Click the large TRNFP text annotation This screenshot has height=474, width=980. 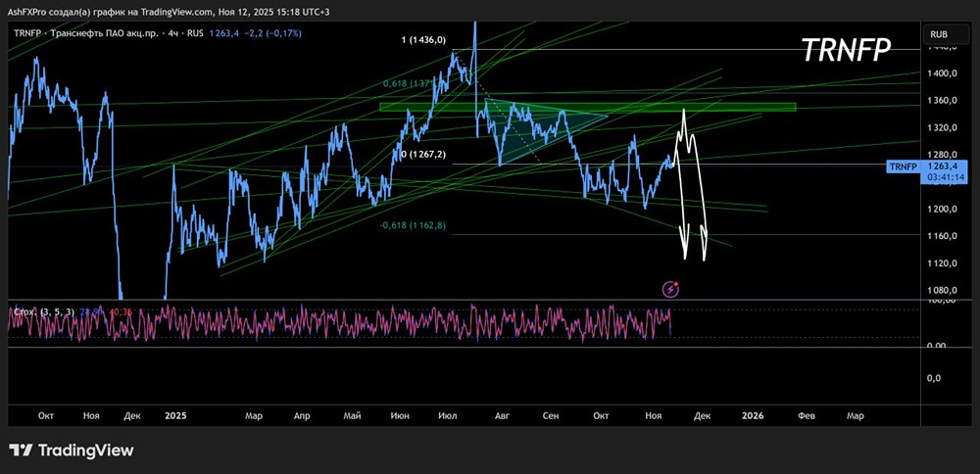(x=846, y=49)
